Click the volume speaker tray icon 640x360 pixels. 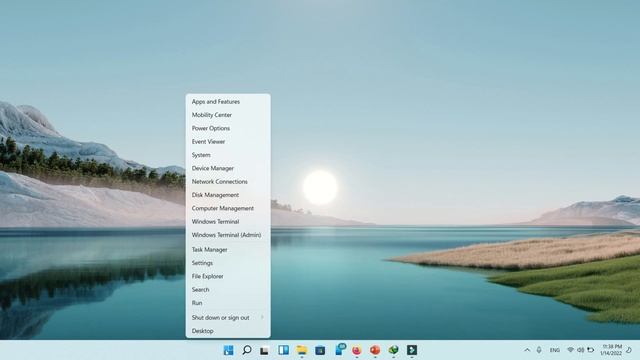(580, 350)
